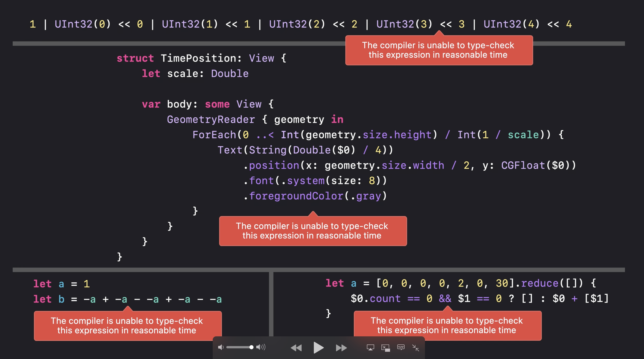The width and height of the screenshot is (644, 359).
Task: Play the video
Action: 318,347
